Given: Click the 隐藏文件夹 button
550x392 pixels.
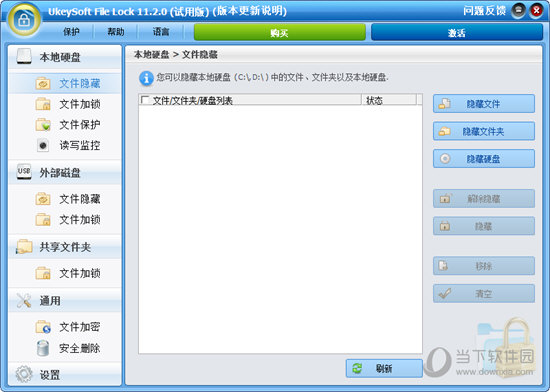Looking at the screenshot, I should point(484,131).
